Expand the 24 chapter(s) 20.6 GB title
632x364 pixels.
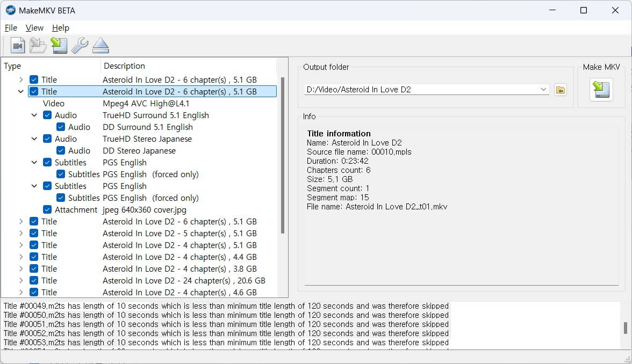point(20,281)
